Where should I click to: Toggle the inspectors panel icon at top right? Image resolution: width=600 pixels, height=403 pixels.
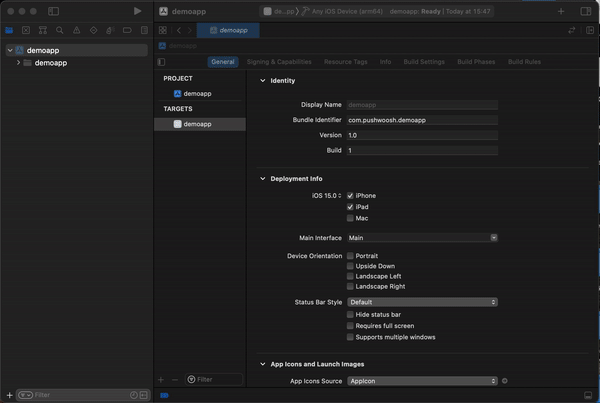587,11
